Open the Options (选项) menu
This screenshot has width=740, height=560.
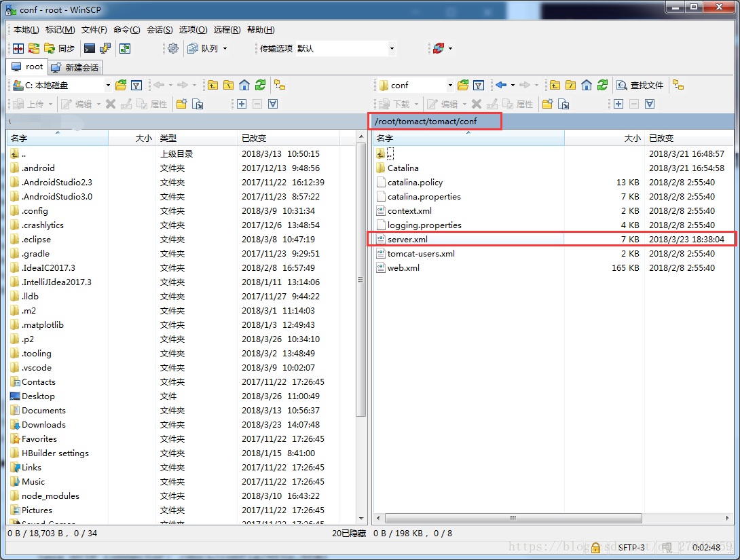193,30
